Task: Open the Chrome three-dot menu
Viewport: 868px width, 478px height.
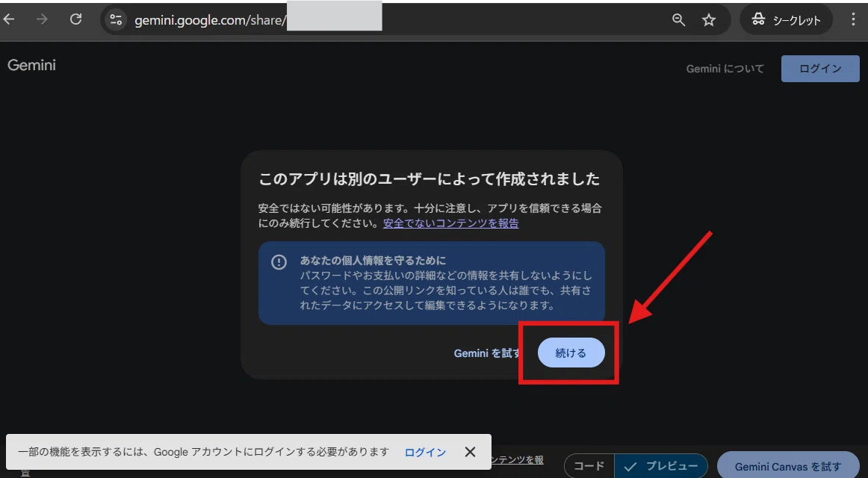Action: [853, 20]
